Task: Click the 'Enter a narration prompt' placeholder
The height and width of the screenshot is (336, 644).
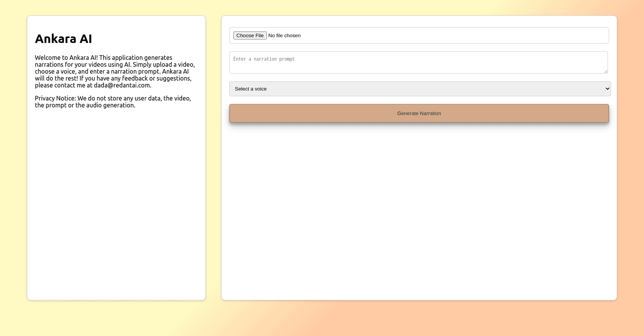Action: pyautogui.click(x=264, y=59)
